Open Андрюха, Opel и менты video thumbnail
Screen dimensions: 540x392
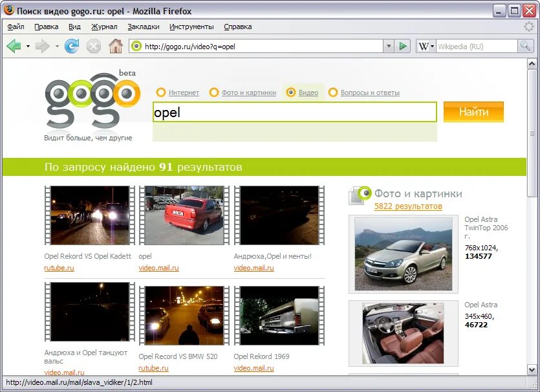279,215
